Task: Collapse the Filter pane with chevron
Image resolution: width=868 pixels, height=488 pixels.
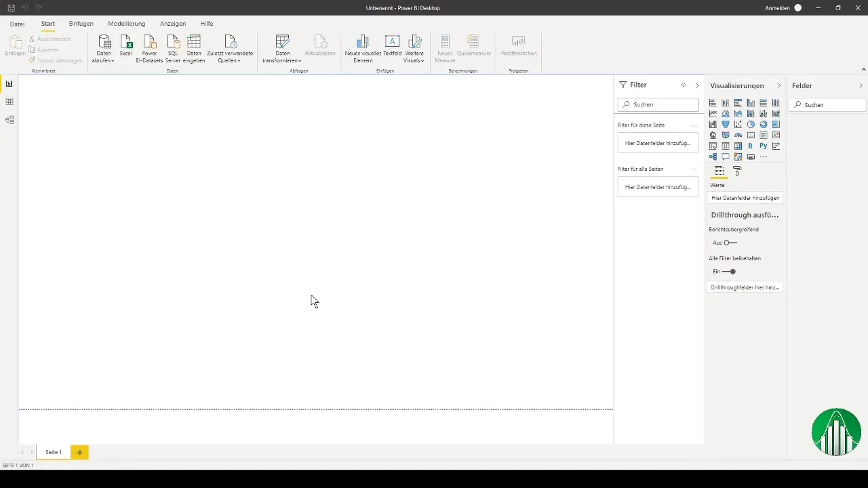Action: (x=697, y=85)
